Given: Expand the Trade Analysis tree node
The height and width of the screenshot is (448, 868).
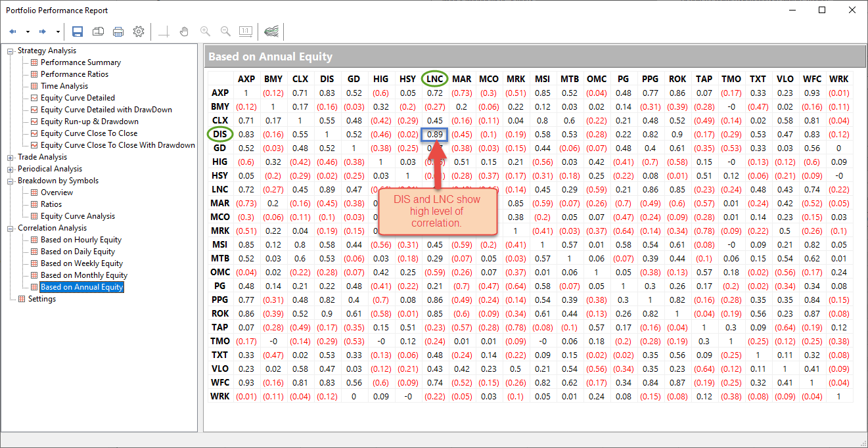Looking at the screenshot, I should (11, 157).
